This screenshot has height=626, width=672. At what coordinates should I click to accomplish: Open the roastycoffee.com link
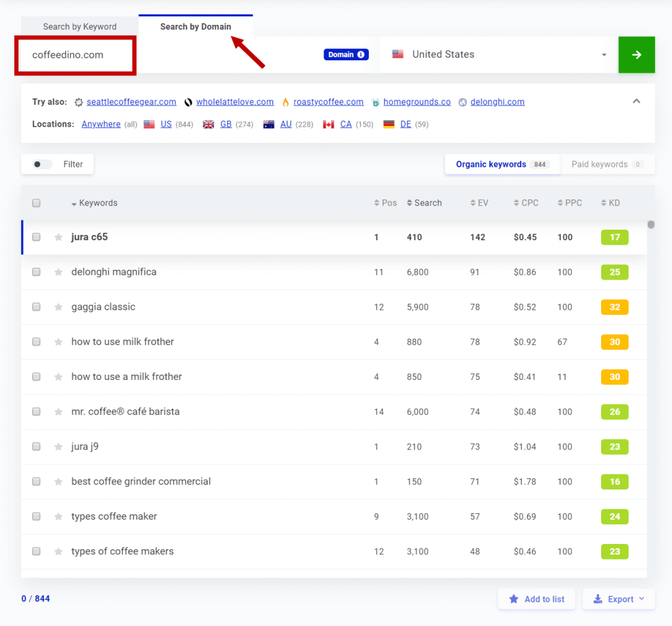pyautogui.click(x=328, y=102)
